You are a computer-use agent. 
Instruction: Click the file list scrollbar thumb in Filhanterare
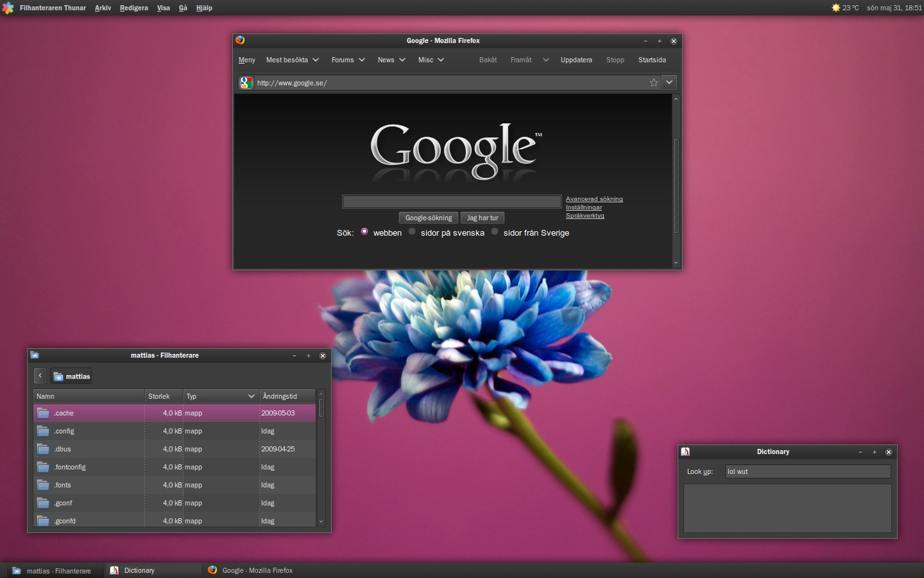321,408
